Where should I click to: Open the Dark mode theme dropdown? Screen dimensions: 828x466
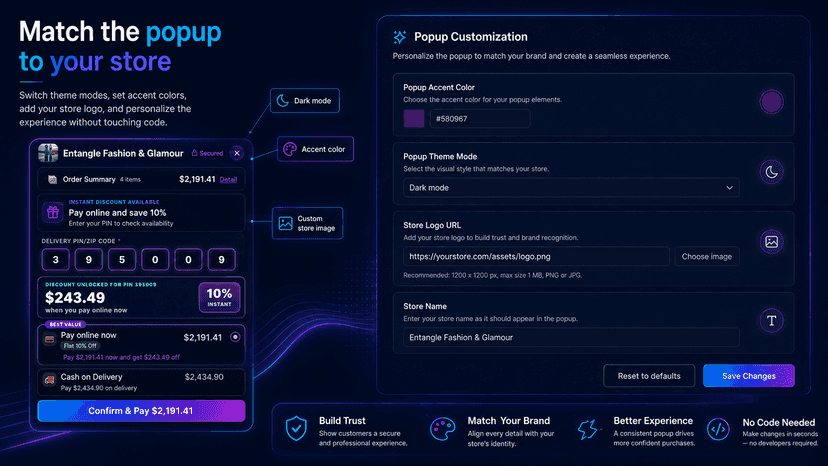[x=571, y=188]
